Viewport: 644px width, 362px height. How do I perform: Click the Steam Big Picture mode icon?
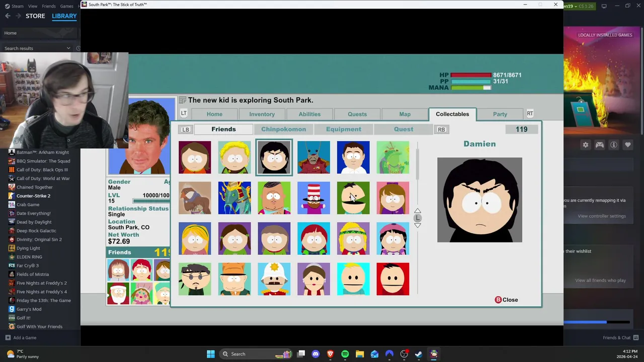point(604,6)
